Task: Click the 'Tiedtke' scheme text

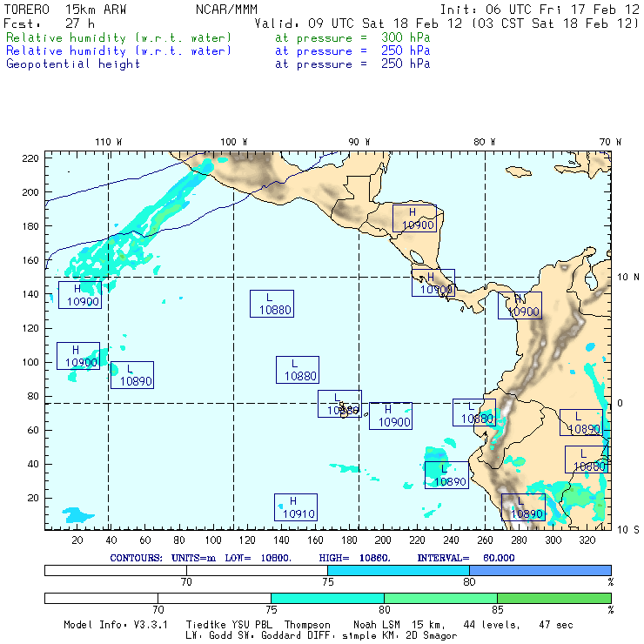Action: [205, 625]
